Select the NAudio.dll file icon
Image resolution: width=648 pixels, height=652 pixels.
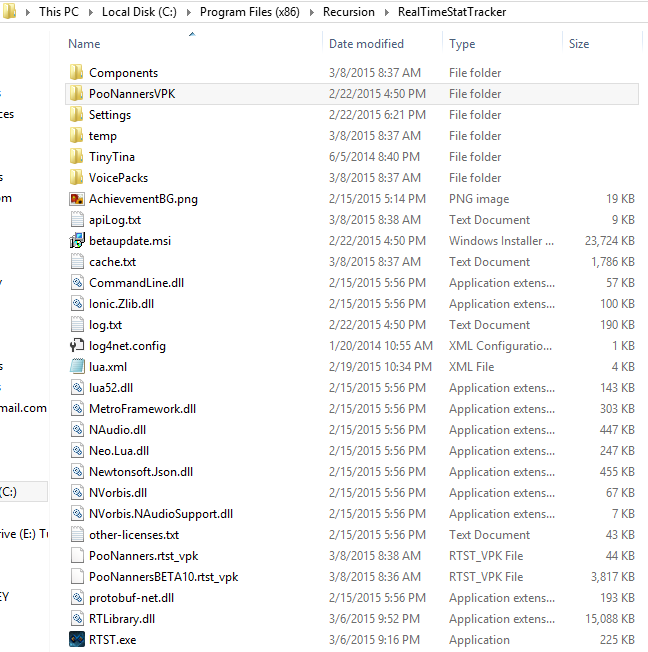(x=76, y=430)
